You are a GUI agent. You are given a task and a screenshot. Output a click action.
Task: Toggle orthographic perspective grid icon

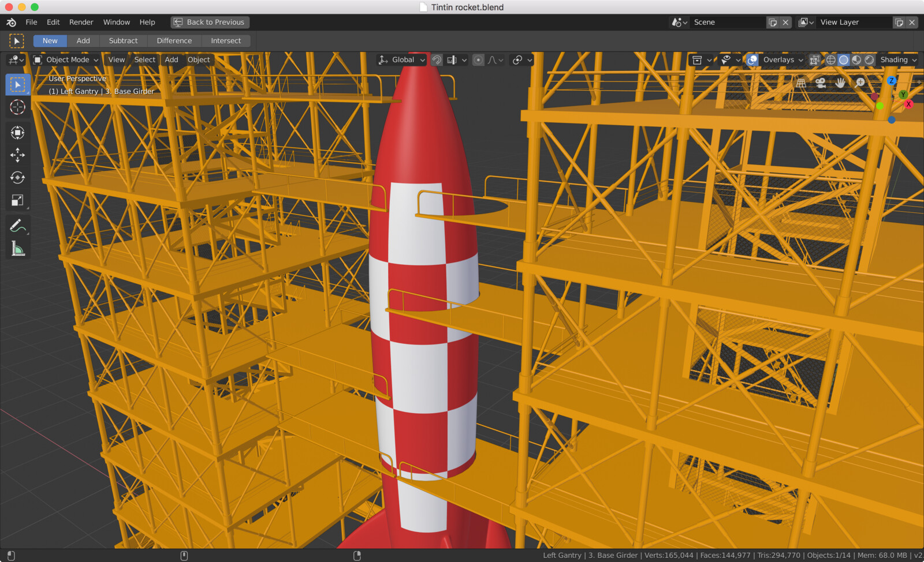[801, 83]
